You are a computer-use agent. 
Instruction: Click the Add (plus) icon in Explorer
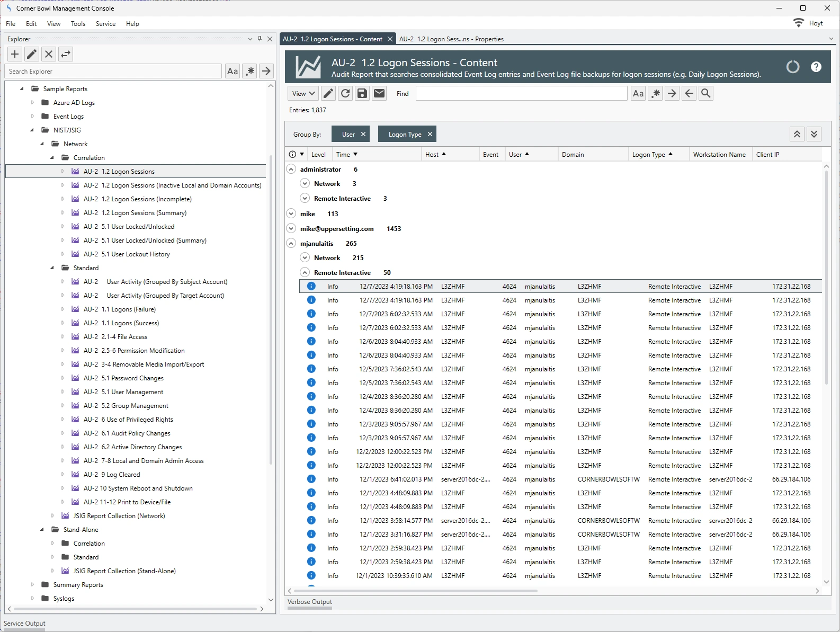15,54
